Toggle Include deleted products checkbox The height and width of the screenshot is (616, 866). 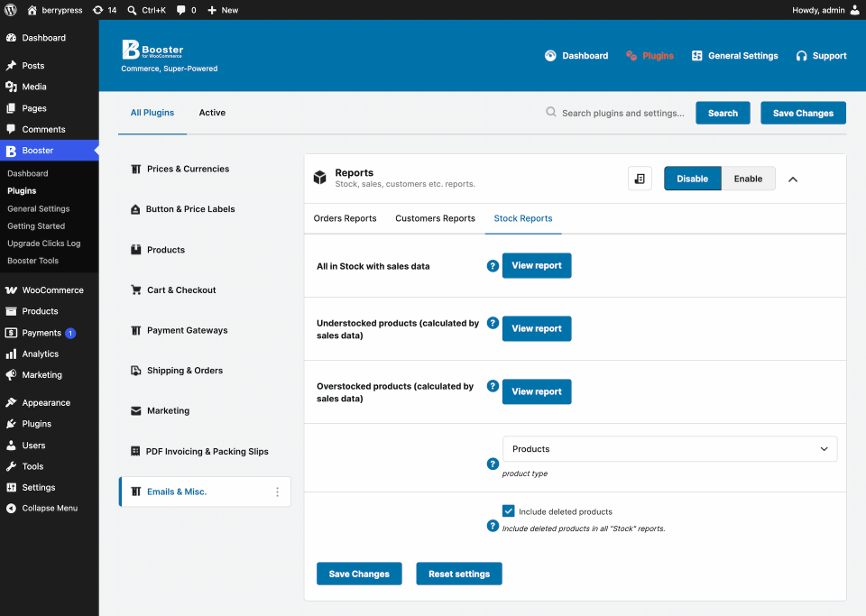point(508,511)
